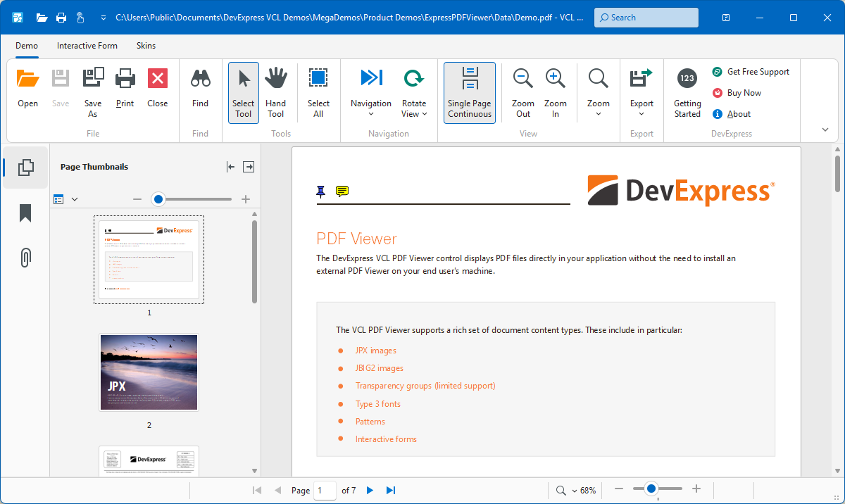Click the application icon in the title bar

click(18, 17)
